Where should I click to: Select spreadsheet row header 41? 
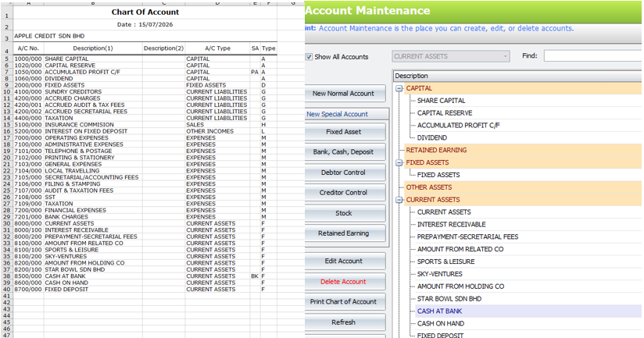coord(6,296)
